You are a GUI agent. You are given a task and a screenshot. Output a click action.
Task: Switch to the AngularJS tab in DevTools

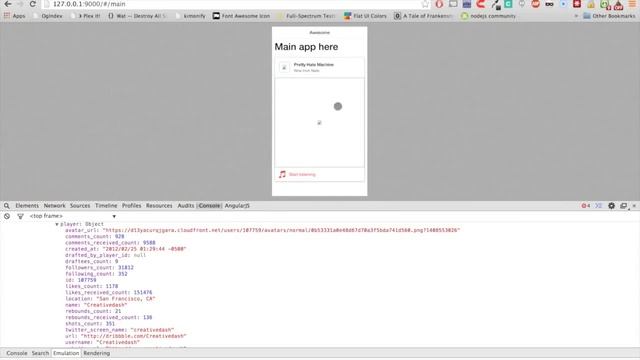(x=237, y=206)
